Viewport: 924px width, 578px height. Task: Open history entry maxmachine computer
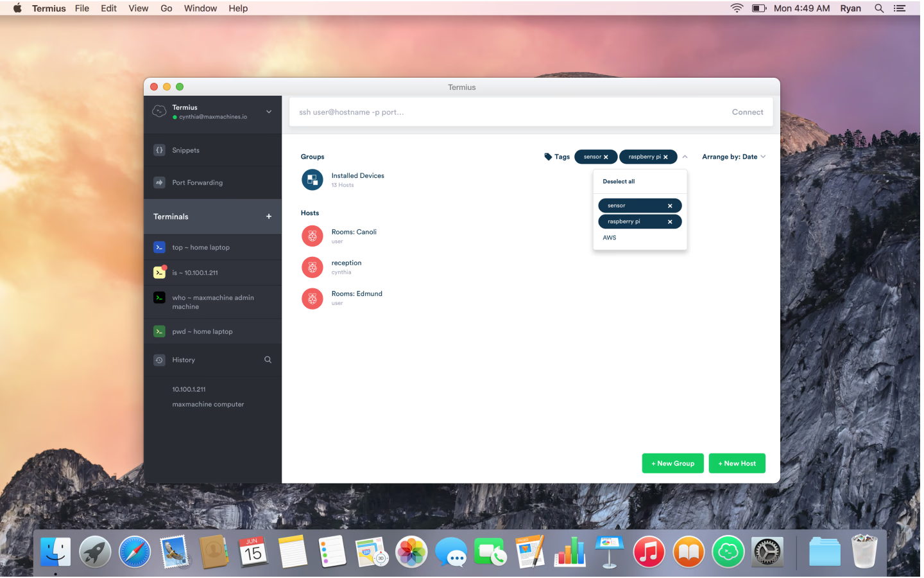coord(208,405)
